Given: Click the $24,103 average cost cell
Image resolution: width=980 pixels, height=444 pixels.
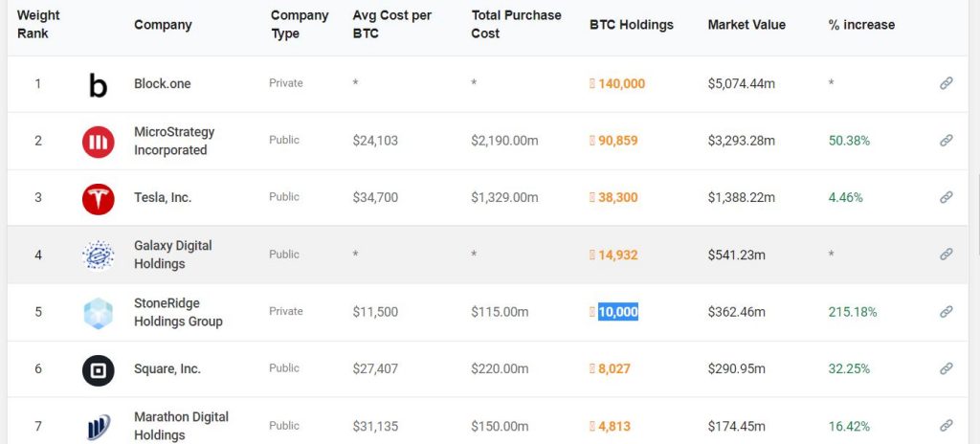Looking at the screenshot, I should pyautogui.click(x=375, y=141).
